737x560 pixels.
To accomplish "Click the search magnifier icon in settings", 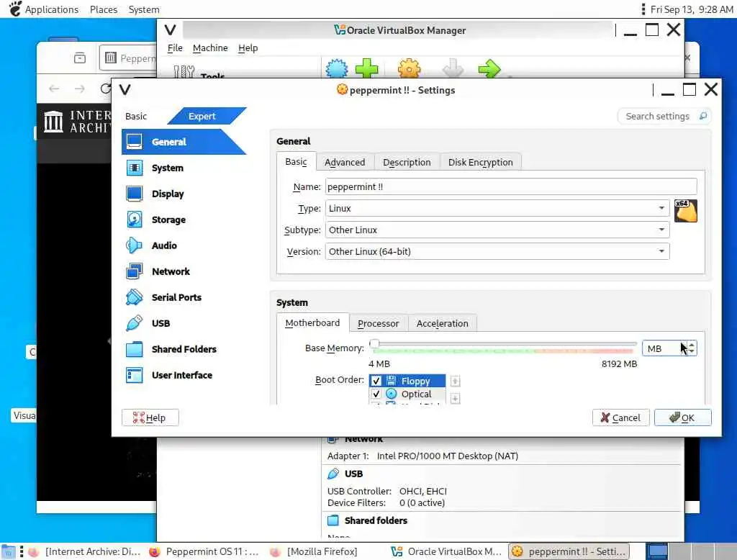I will pyautogui.click(x=702, y=116).
